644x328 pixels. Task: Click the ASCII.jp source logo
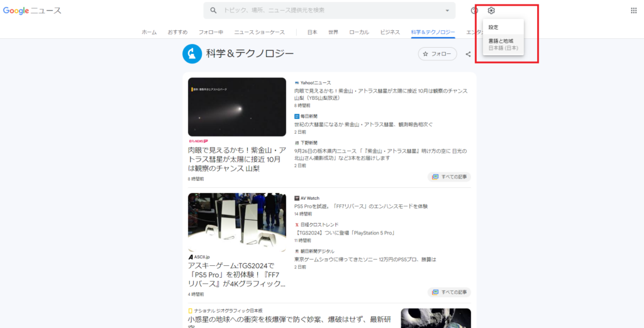coord(199,256)
